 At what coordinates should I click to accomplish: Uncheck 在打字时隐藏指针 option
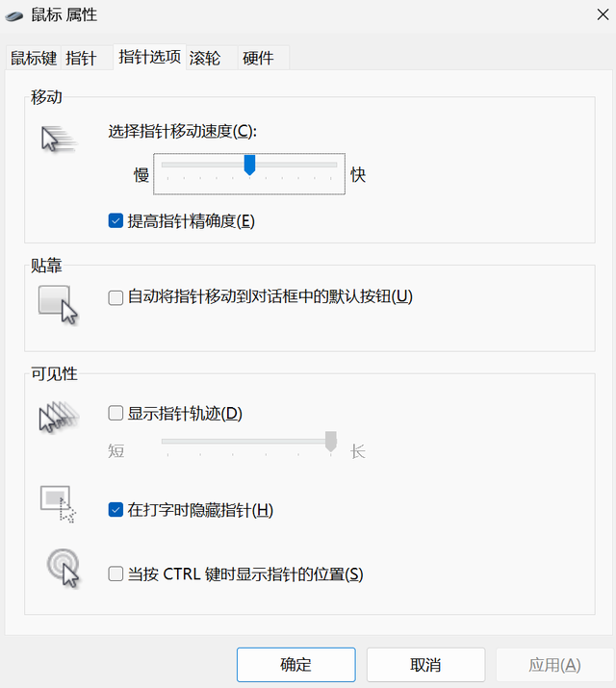116,510
